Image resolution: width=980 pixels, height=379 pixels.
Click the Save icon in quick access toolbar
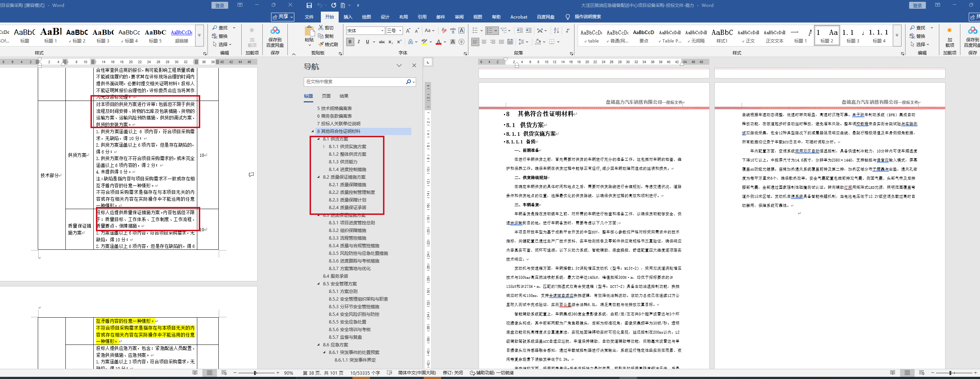[x=309, y=5]
